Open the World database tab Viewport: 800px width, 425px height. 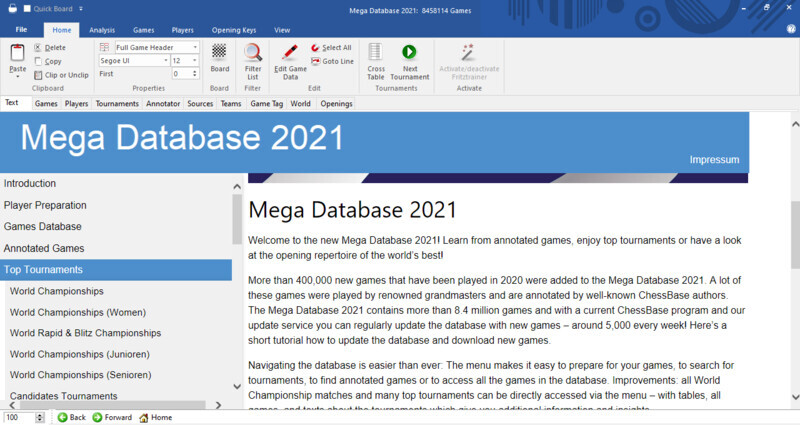click(x=301, y=104)
